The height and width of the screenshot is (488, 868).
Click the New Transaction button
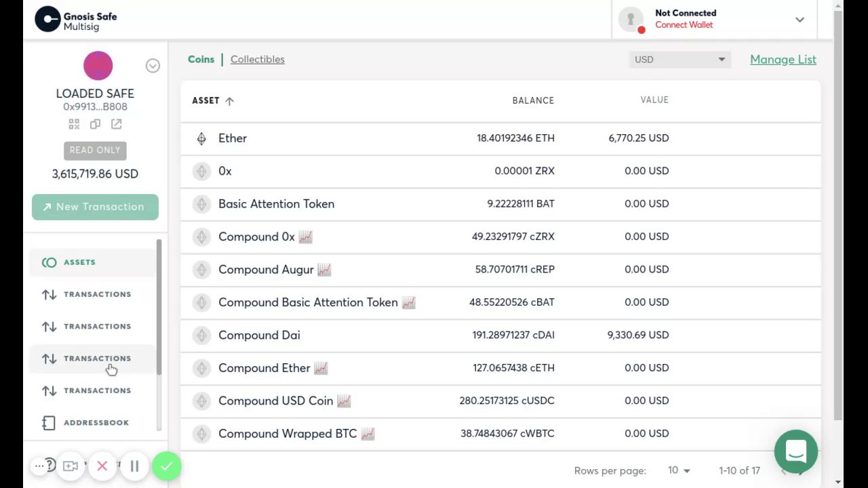tap(95, 207)
